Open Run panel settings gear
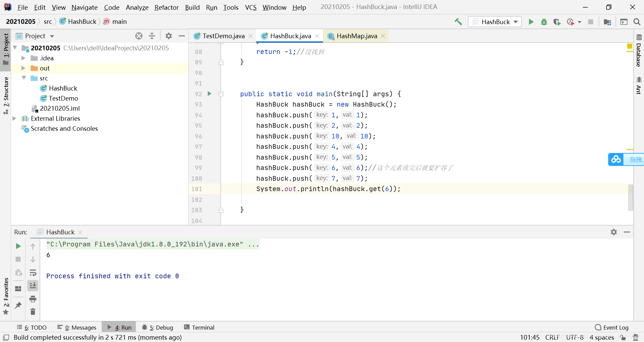 coord(614,232)
